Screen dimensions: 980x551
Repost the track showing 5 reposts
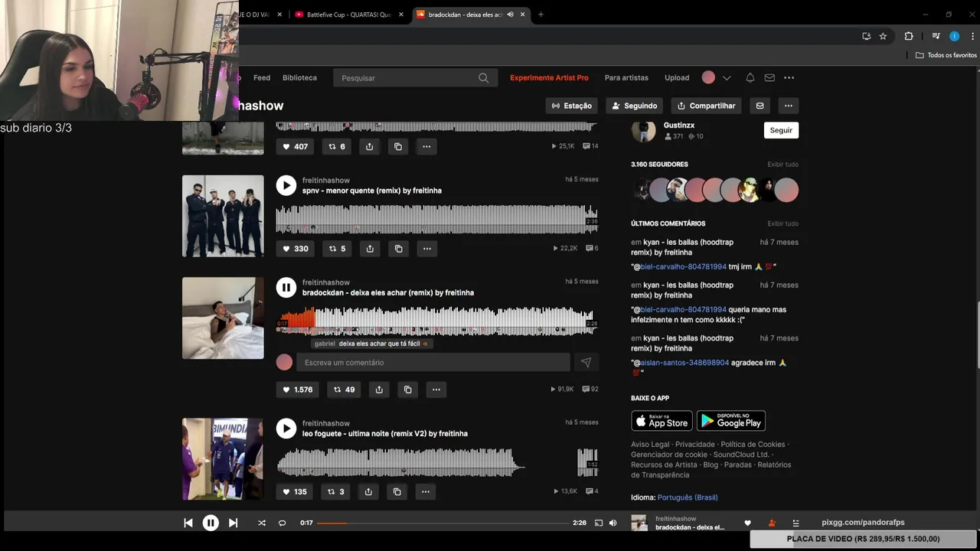(x=337, y=249)
